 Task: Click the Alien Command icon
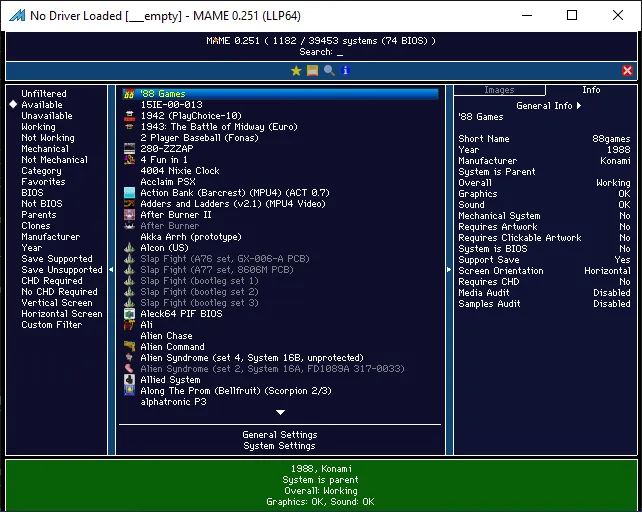pos(129,347)
